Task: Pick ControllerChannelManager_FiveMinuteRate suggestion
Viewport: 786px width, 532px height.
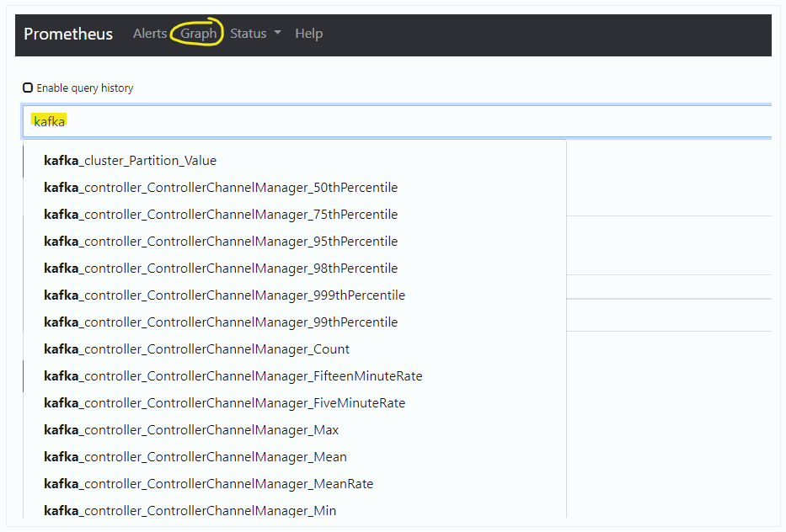Action: (x=295, y=403)
